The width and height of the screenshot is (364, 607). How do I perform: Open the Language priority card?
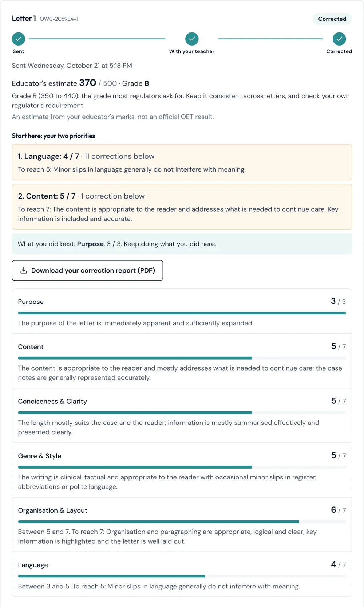pyautogui.click(x=182, y=162)
